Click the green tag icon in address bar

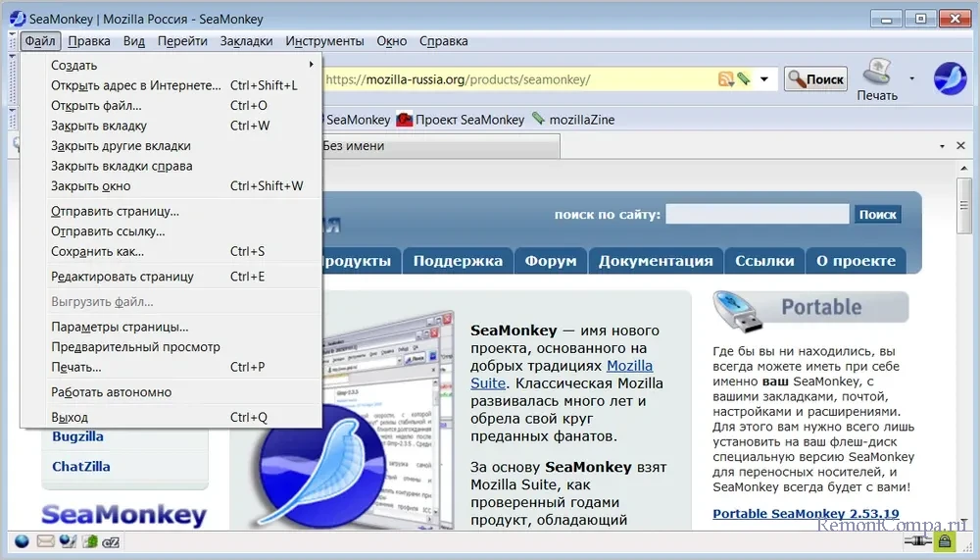pos(743,78)
